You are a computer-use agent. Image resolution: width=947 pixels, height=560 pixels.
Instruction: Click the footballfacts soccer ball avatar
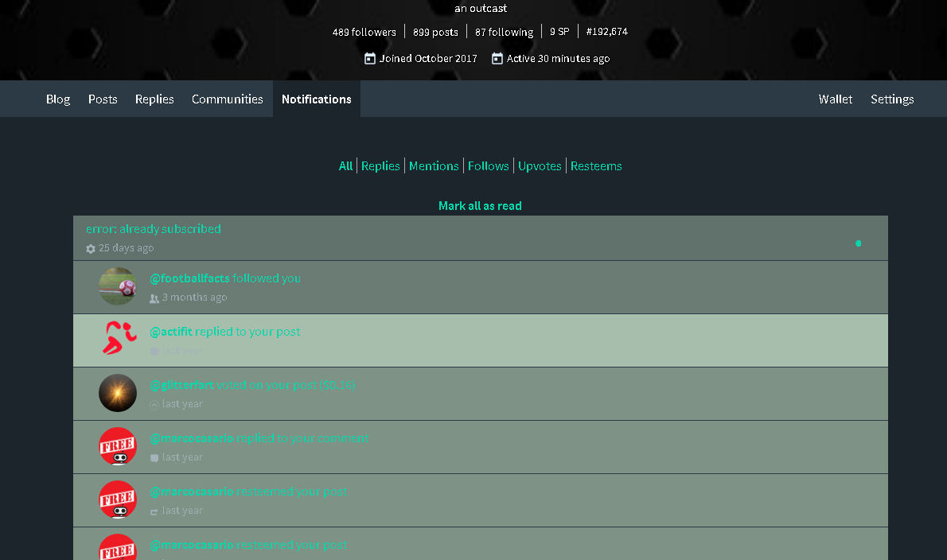pos(118,286)
